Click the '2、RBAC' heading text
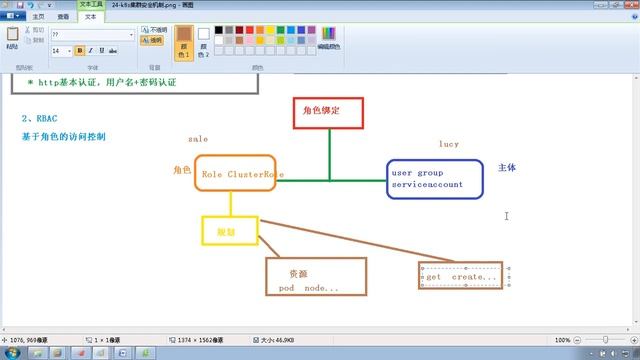640x360 pixels. [x=40, y=118]
